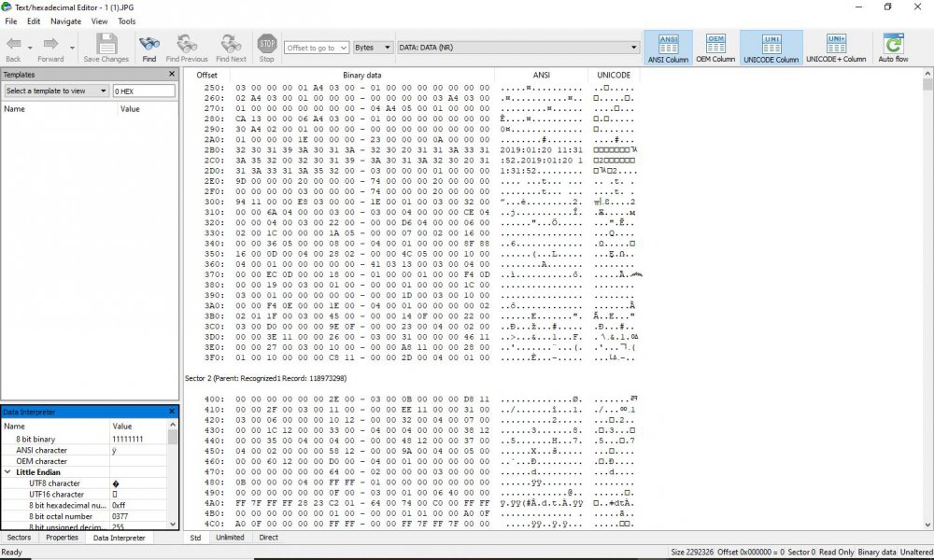Select the 8 bit binary row
Image resolution: width=934 pixels, height=560 pixels.
tap(85, 440)
